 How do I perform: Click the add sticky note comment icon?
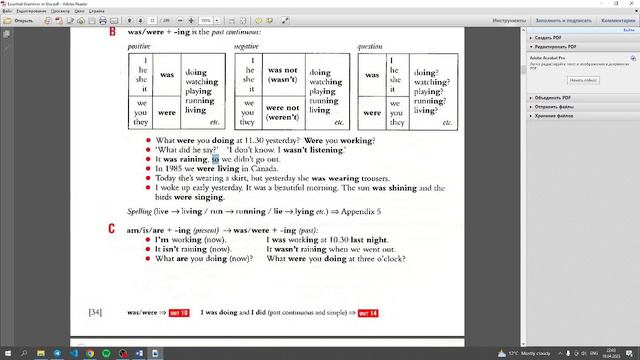258,20
